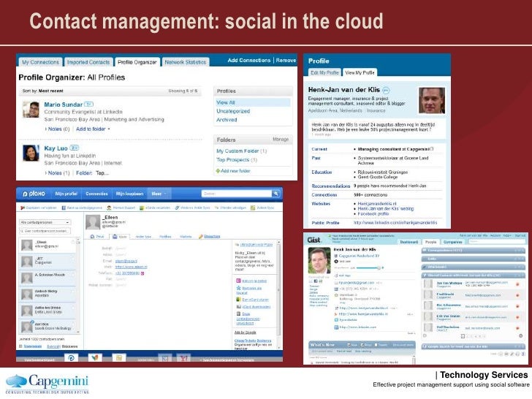Open the Mario Sundar profile link
Screen dimensions: 532x399
tap(63, 104)
